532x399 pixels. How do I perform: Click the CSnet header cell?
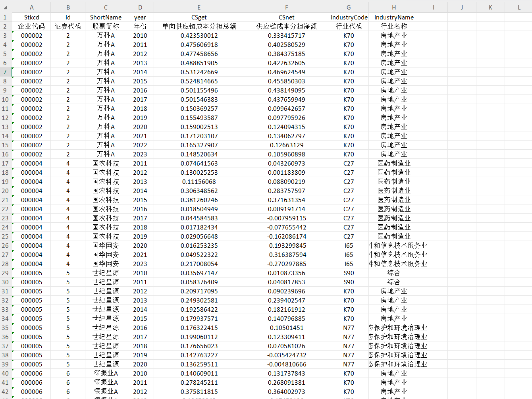pyautogui.click(x=286, y=17)
